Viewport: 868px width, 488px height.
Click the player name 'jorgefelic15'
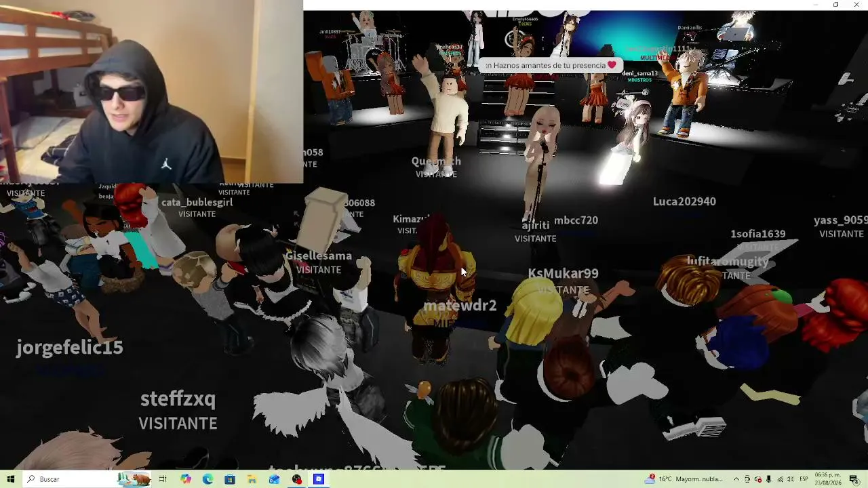coord(70,348)
